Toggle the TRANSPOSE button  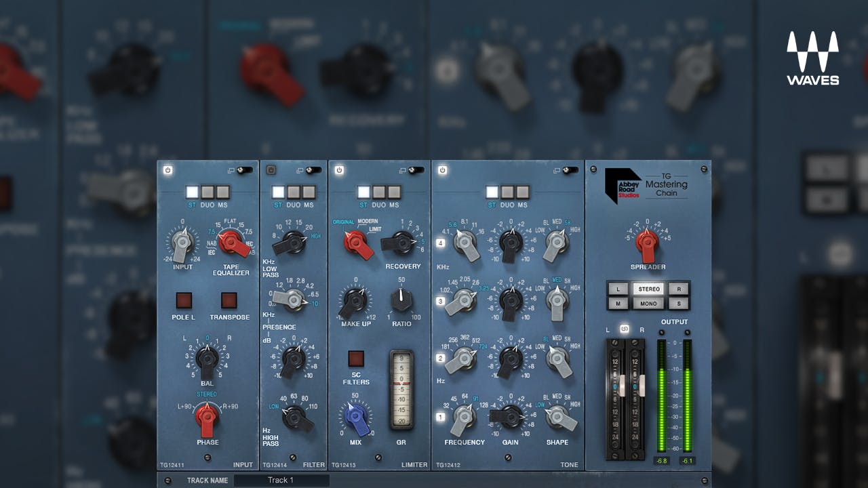pyautogui.click(x=229, y=300)
